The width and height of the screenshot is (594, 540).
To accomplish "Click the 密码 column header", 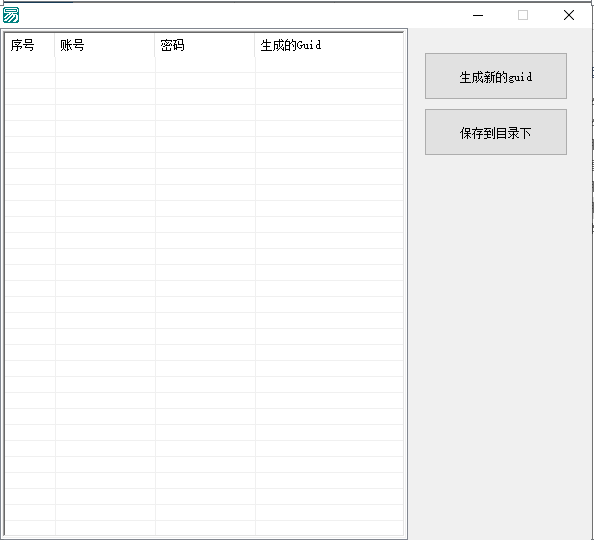I will click(x=205, y=45).
